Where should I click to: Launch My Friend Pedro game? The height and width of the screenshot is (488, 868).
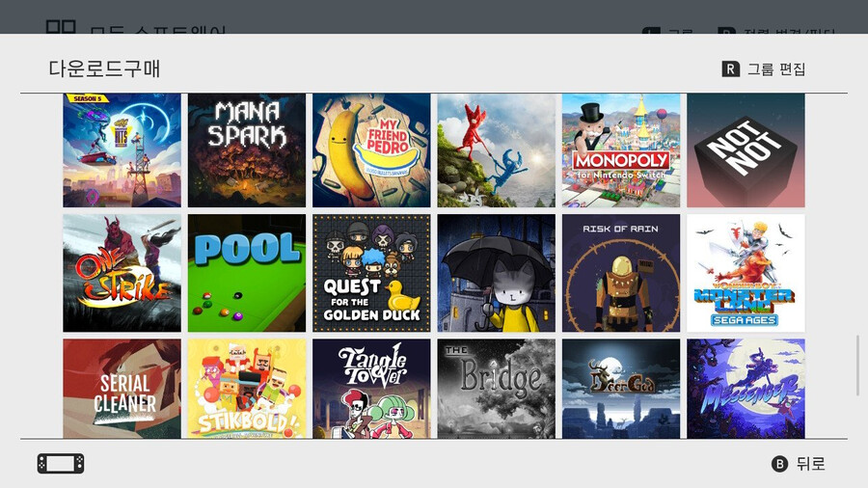pyautogui.click(x=371, y=149)
